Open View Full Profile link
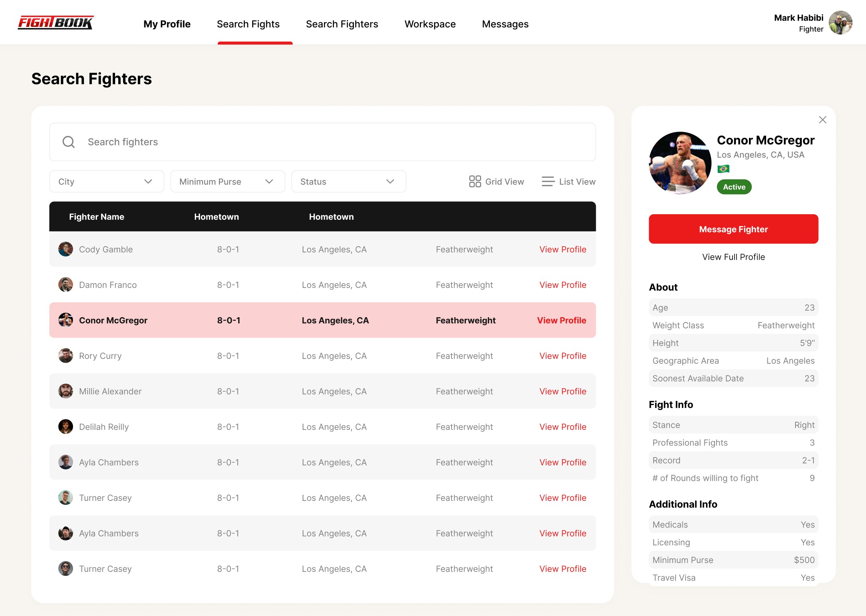 734,257
